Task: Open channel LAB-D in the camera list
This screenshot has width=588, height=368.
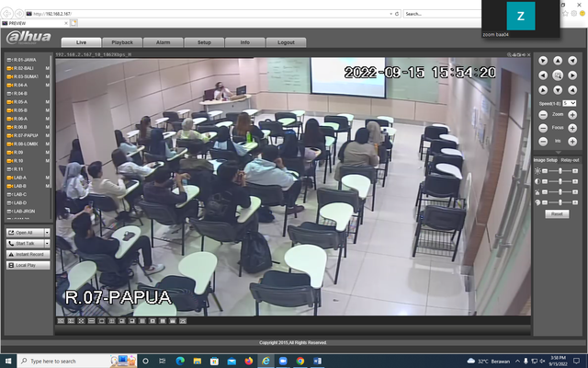Action: 20,202
